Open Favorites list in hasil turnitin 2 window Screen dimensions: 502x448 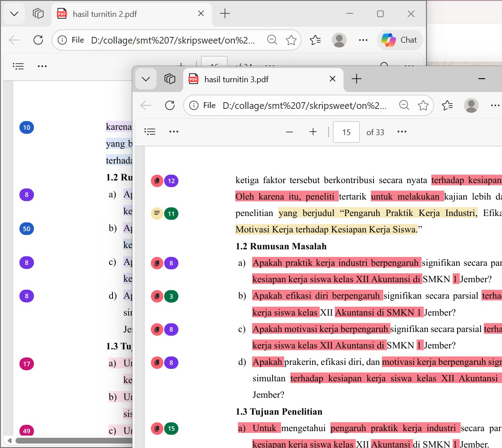pos(315,40)
